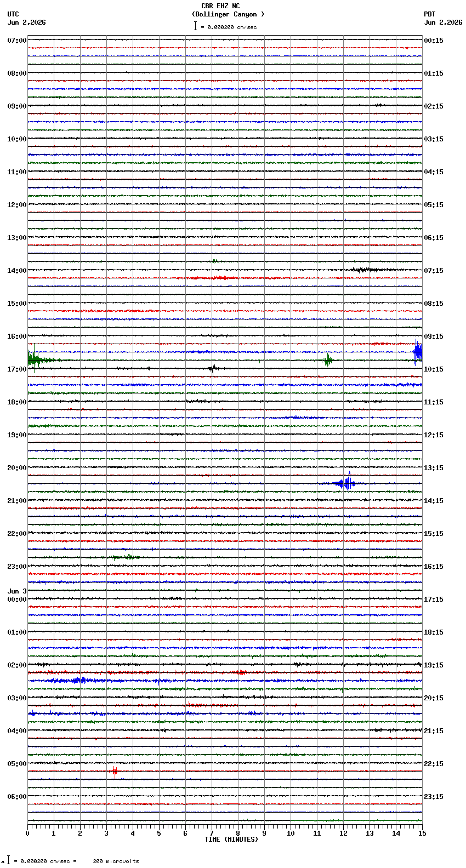Image resolution: width=466 pixels, height=868 pixels.
Task: Click the 'Jun 3' date change label
Action: pos(17,591)
